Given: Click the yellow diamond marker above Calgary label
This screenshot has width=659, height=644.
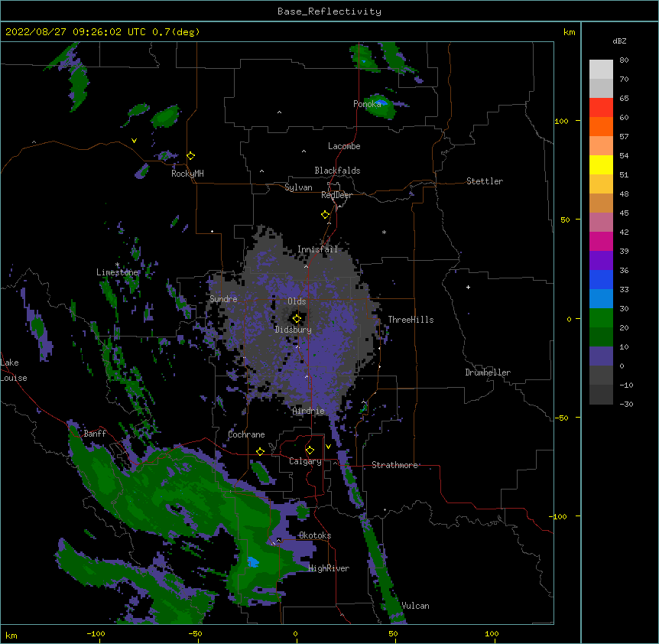Looking at the screenshot, I should pos(310,450).
